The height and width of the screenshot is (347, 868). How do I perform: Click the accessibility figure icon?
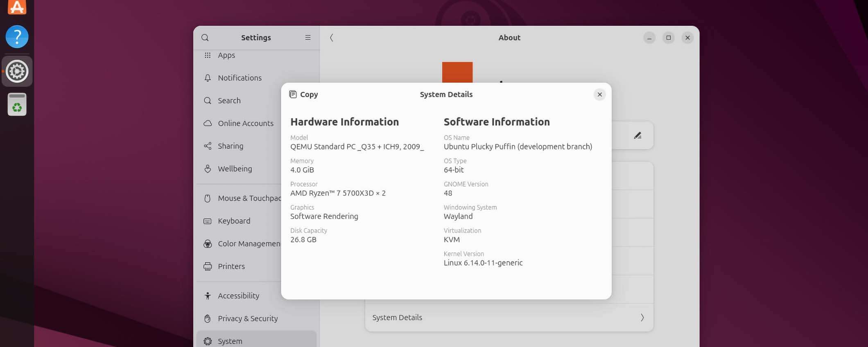[208, 296]
